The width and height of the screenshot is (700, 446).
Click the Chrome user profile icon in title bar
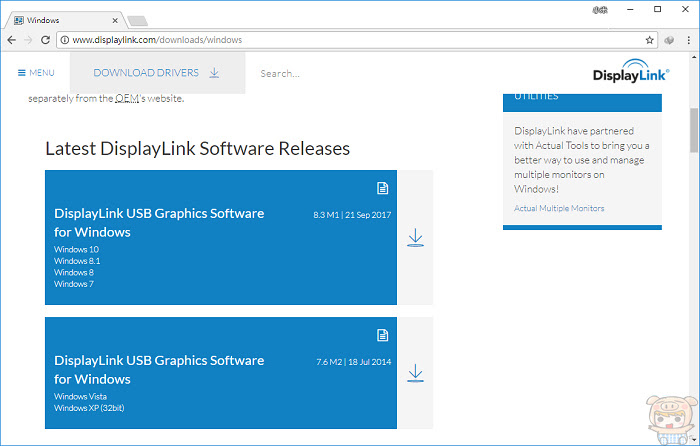point(600,10)
